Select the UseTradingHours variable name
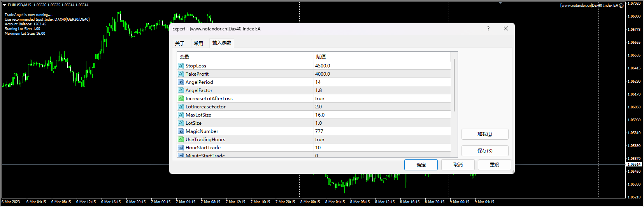This screenshot has height=207, width=644. 205,140
